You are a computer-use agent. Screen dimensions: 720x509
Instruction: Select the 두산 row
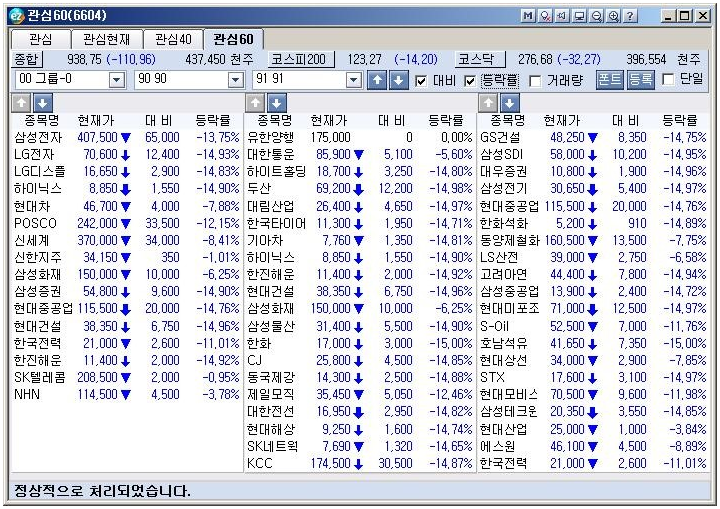pos(360,188)
